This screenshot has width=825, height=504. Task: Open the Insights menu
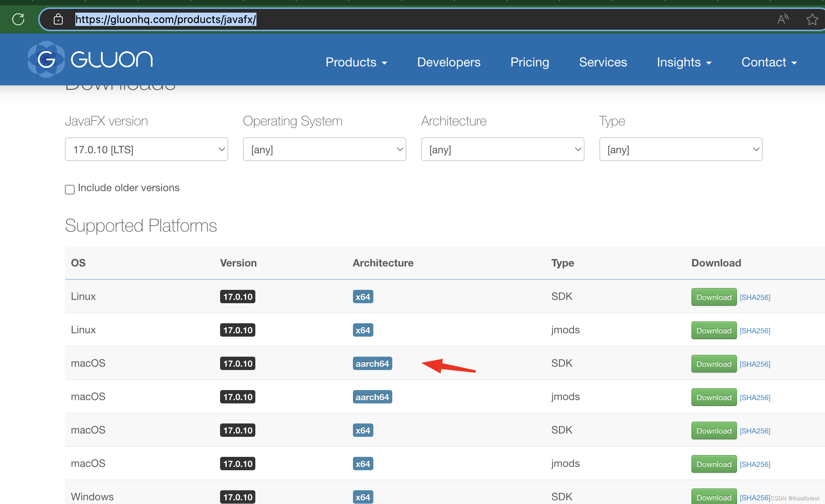click(x=684, y=62)
